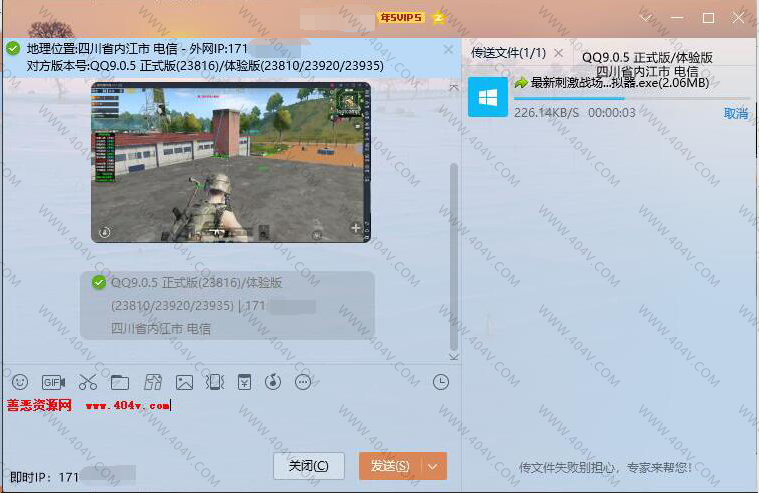The height and width of the screenshot is (493, 759).
Task: Open the GIF sticker panel
Action: click(x=53, y=382)
